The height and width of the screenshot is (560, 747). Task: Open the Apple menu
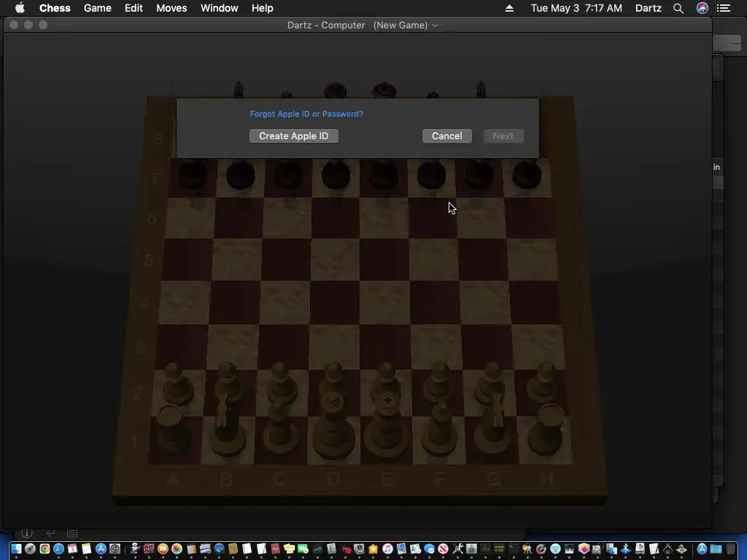[x=20, y=8]
